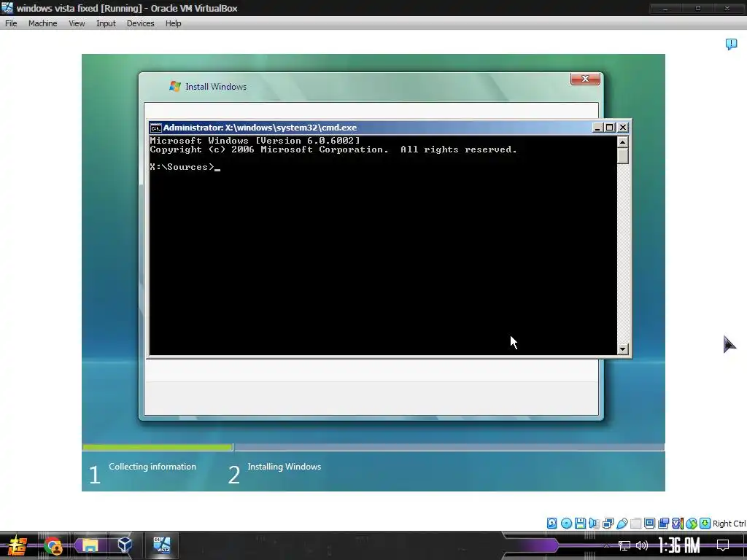Click the USB devices indicator icon
This screenshot has height=560, width=747.
tap(622, 524)
